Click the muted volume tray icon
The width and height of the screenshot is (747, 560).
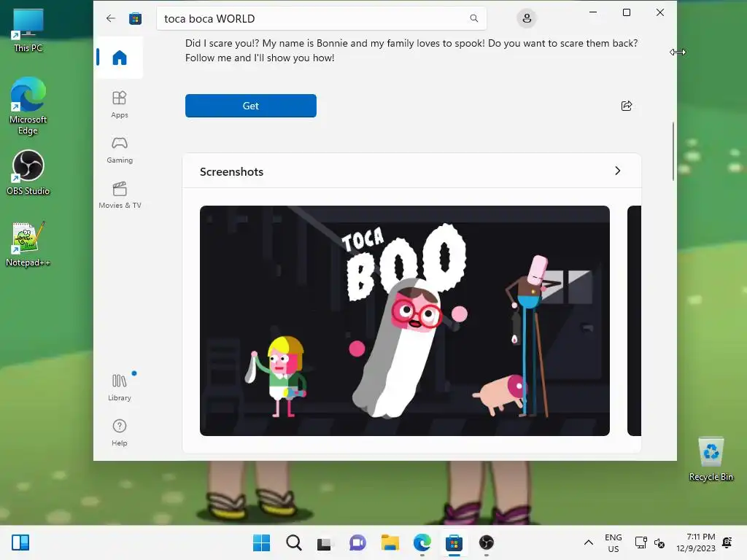(x=659, y=542)
